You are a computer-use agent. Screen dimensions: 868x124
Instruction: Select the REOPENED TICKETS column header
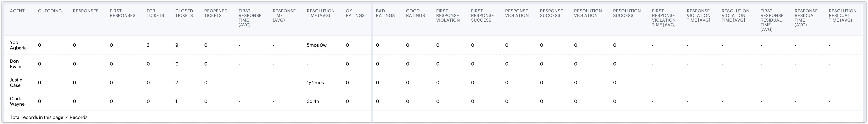coord(216,13)
